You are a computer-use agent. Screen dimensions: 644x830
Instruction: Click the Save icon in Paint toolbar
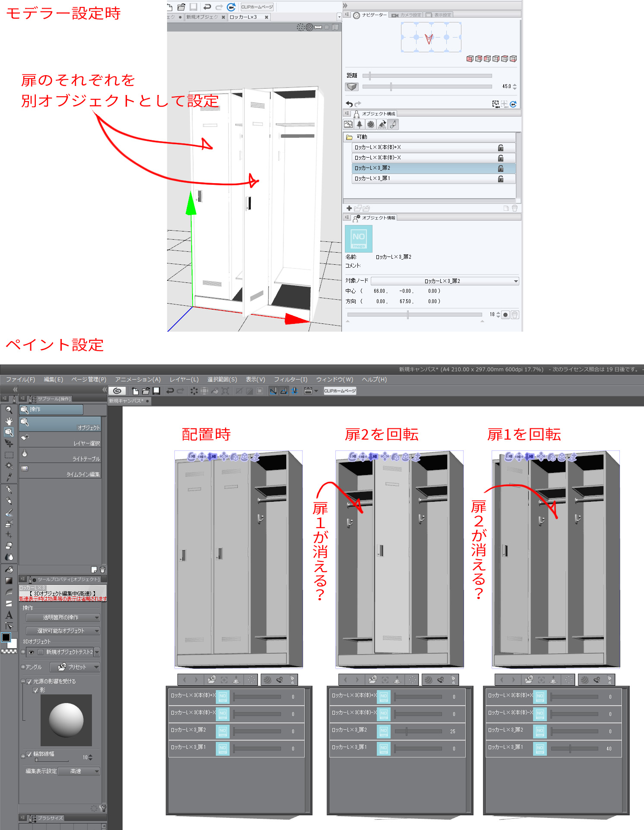click(156, 391)
